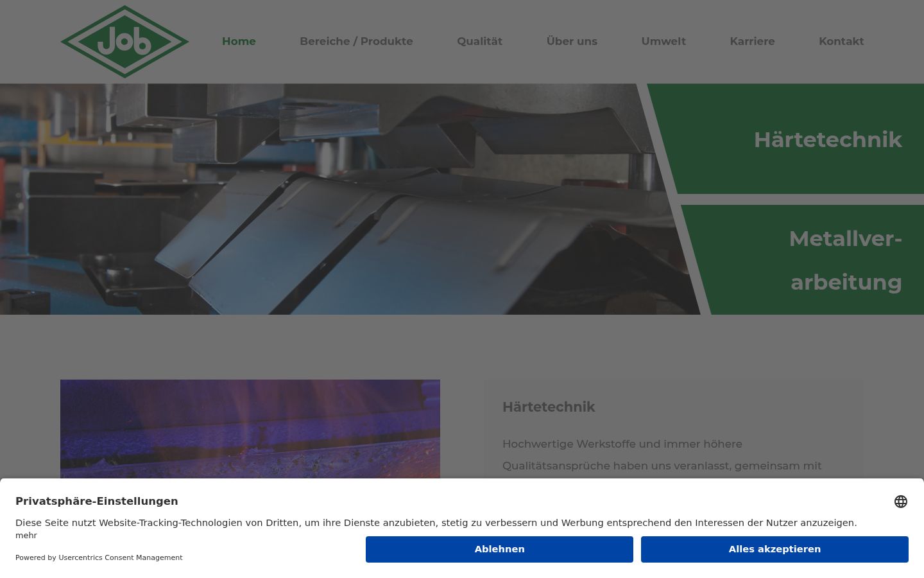Open the Usercentrics Consent Management link
This screenshot has height=578, width=924.
coord(120,557)
